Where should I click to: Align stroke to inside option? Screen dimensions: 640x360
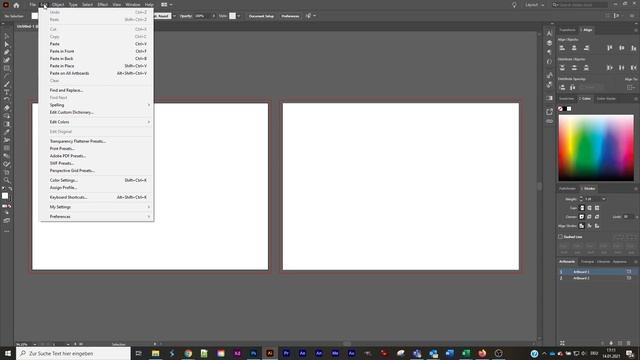pos(589,226)
